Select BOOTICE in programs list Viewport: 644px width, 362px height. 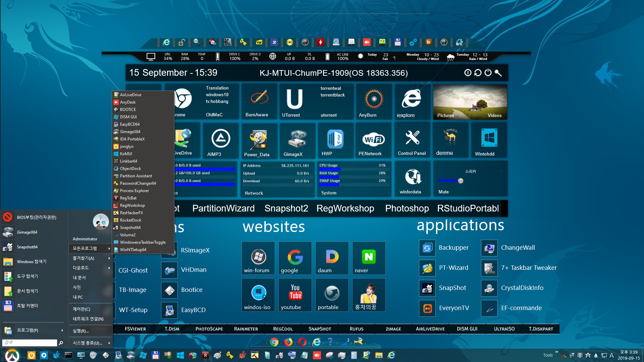pyautogui.click(x=143, y=110)
